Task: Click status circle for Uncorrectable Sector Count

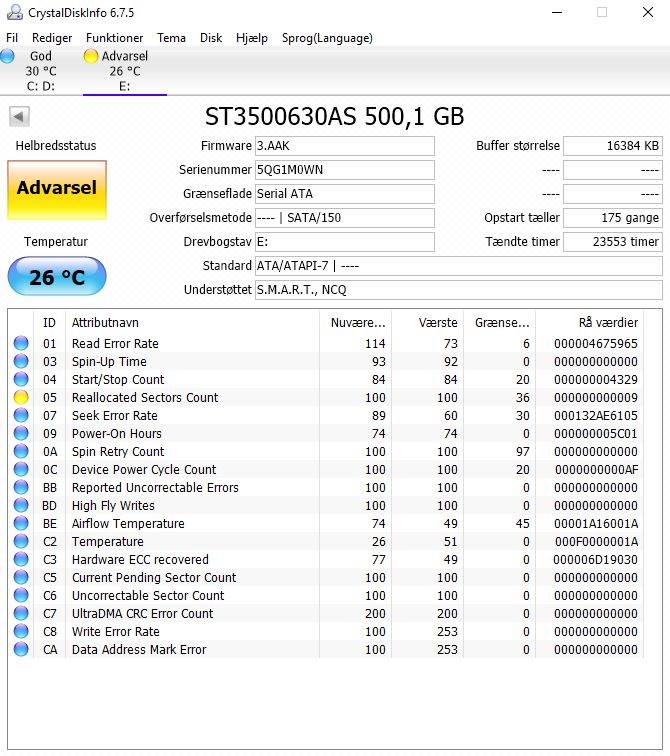Action: pyautogui.click(x=21, y=595)
